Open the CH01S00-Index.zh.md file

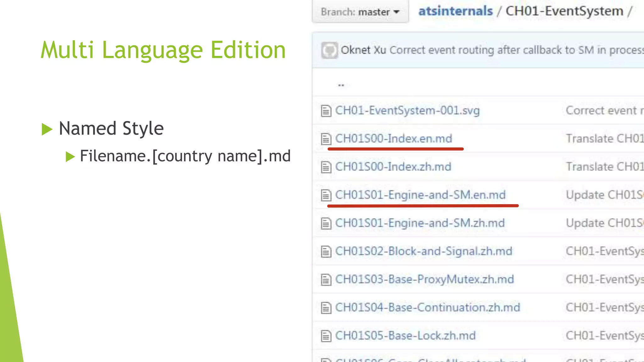click(393, 167)
